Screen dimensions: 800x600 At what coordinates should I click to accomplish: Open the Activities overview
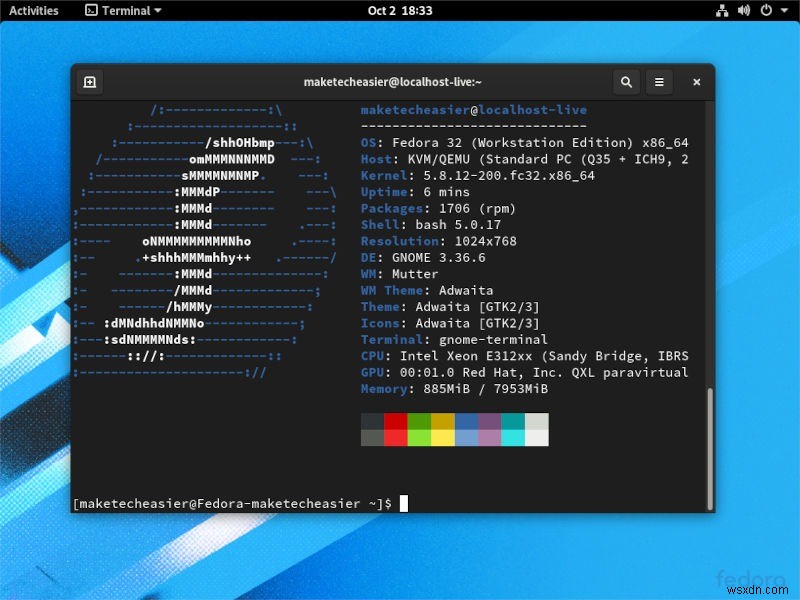coord(34,11)
